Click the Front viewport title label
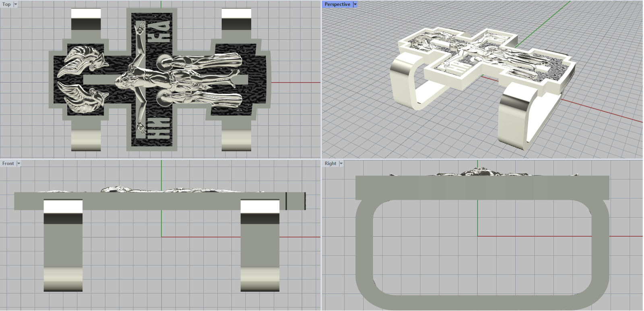Viewport: 644px width, 311px height. [8, 164]
